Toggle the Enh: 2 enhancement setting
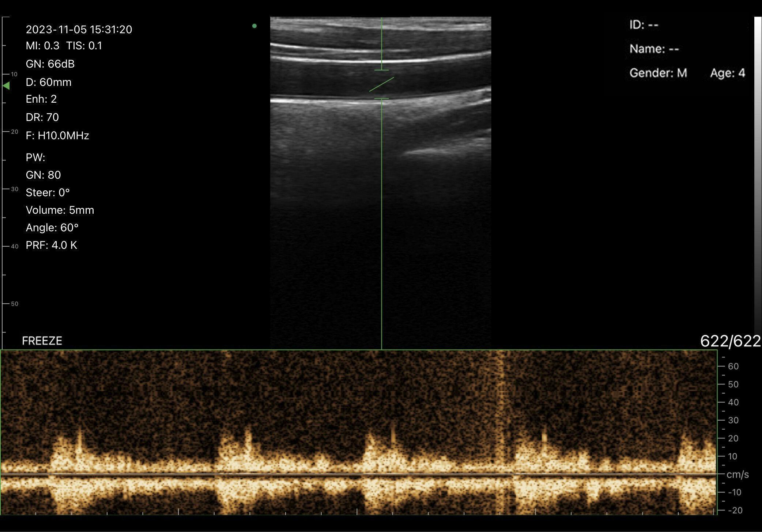This screenshot has width=762, height=532. (x=41, y=99)
